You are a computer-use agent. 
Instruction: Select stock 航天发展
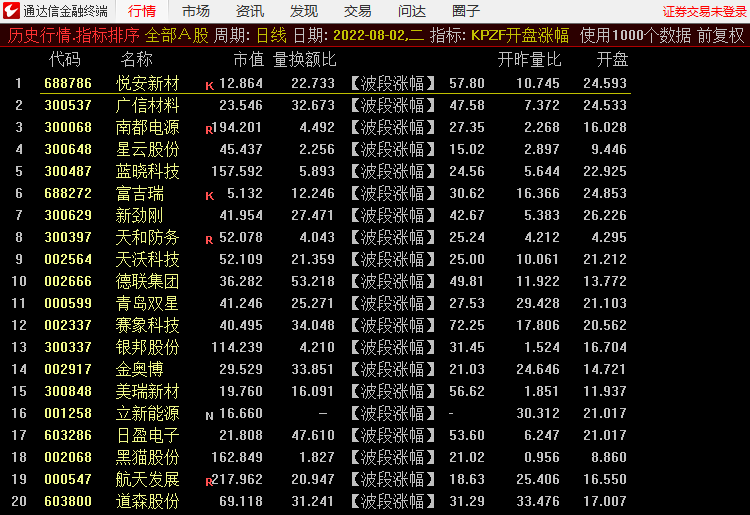pyautogui.click(x=147, y=479)
